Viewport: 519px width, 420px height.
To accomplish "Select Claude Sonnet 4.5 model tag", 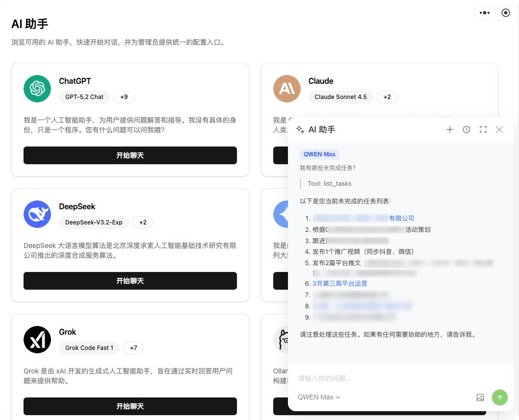I will point(340,97).
